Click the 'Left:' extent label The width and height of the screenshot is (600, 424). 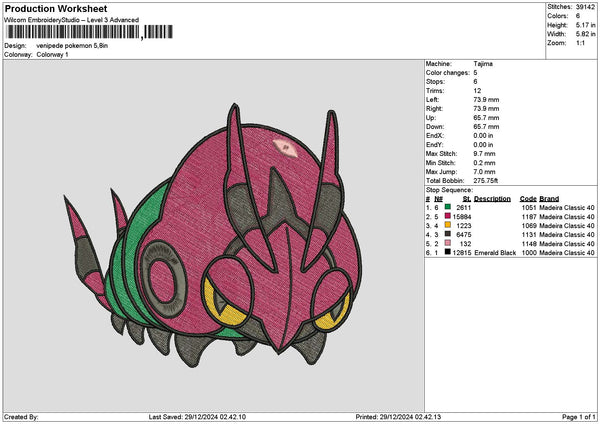tap(432, 100)
